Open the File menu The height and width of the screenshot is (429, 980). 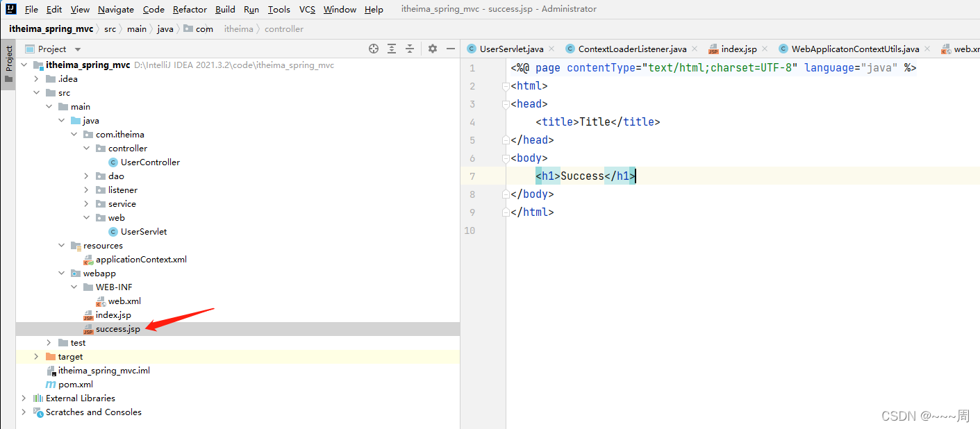[31, 9]
